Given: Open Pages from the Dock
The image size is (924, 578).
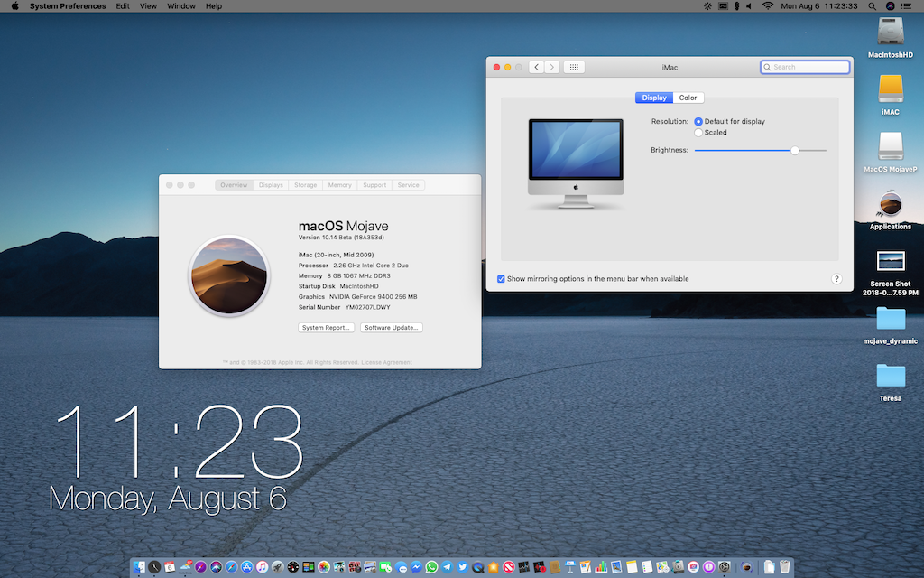Looking at the screenshot, I should click(x=585, y=567).
